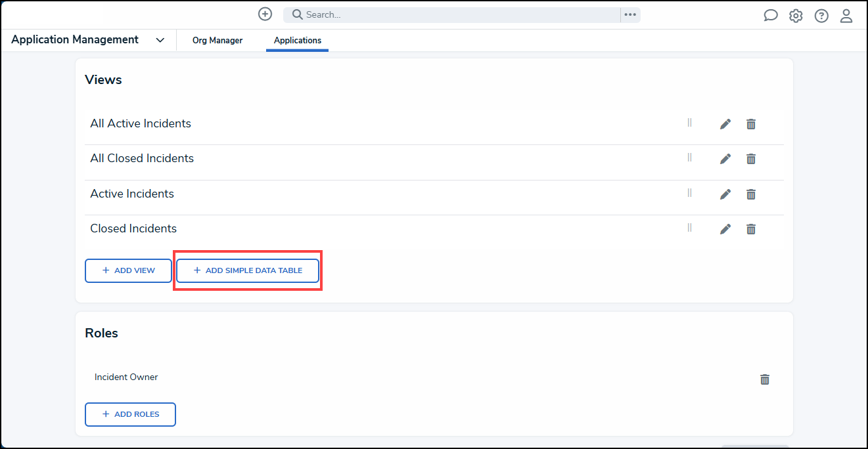Grab drag handle for All Active Incidents

tap(689, 122)
